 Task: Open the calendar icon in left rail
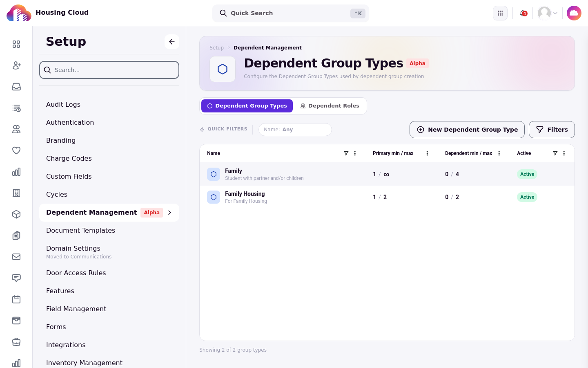coord(16,299)
